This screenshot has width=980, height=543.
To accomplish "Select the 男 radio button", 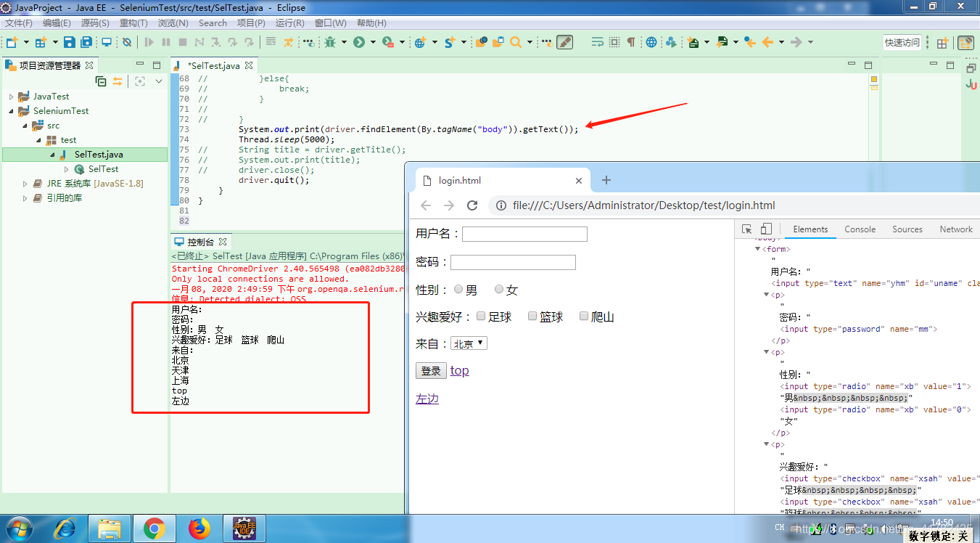I will point(458,289).
